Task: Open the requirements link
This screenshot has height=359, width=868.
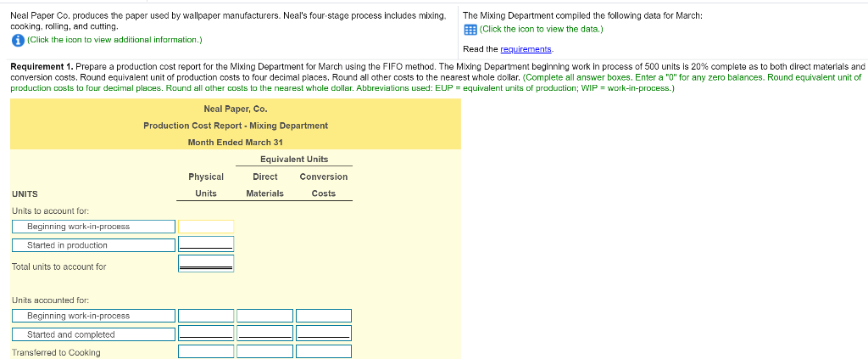Action: coord(526,49)
